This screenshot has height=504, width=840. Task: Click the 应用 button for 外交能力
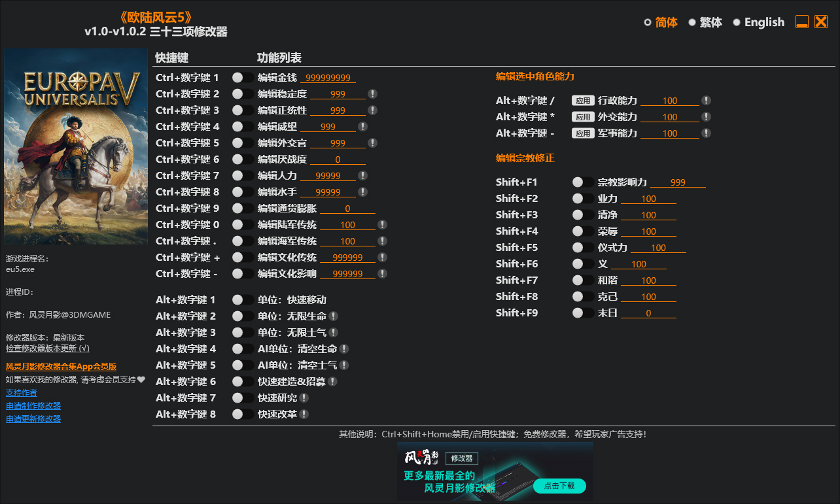(582, 116)
